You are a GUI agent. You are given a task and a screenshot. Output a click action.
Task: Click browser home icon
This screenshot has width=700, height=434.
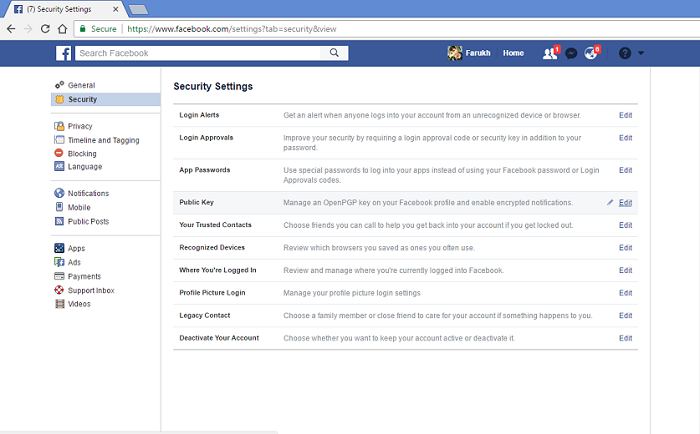[62, 29]
